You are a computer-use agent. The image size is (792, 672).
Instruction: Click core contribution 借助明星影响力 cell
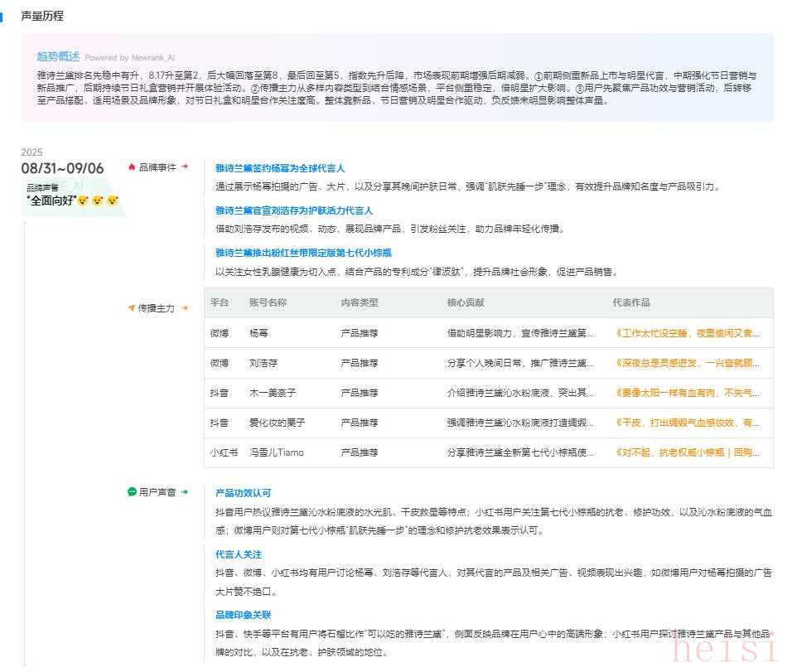(x=521, y=333)
